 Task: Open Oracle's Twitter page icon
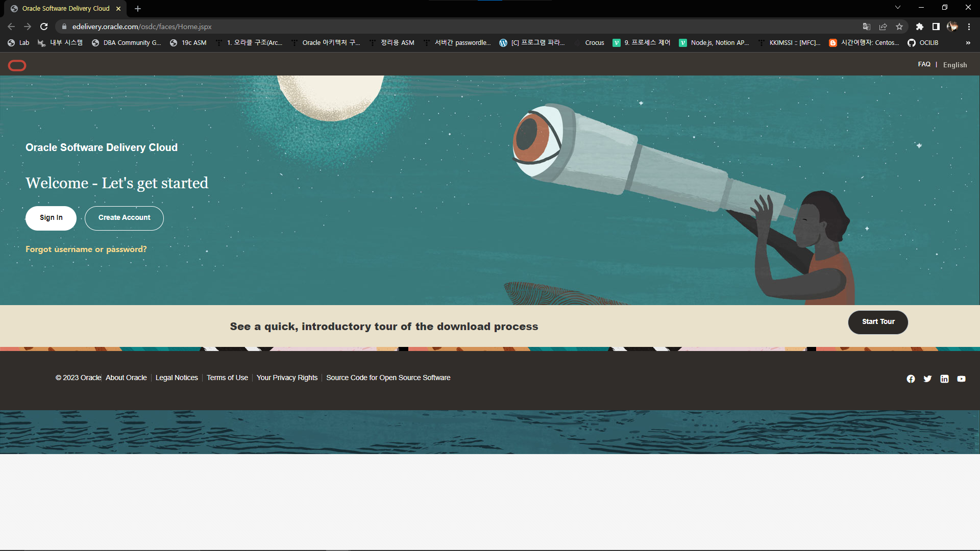coord(927,379)
